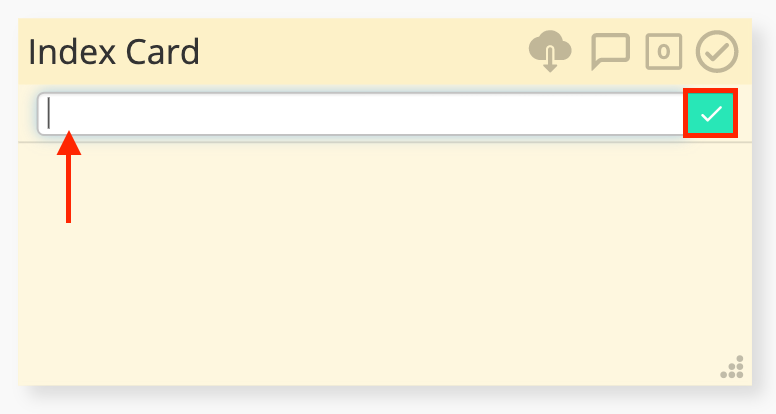Viewport: 776px width, 414px height.
Task: Mark card done with circled checkmark
Action: pyautogui.click(x=717, y=51)
